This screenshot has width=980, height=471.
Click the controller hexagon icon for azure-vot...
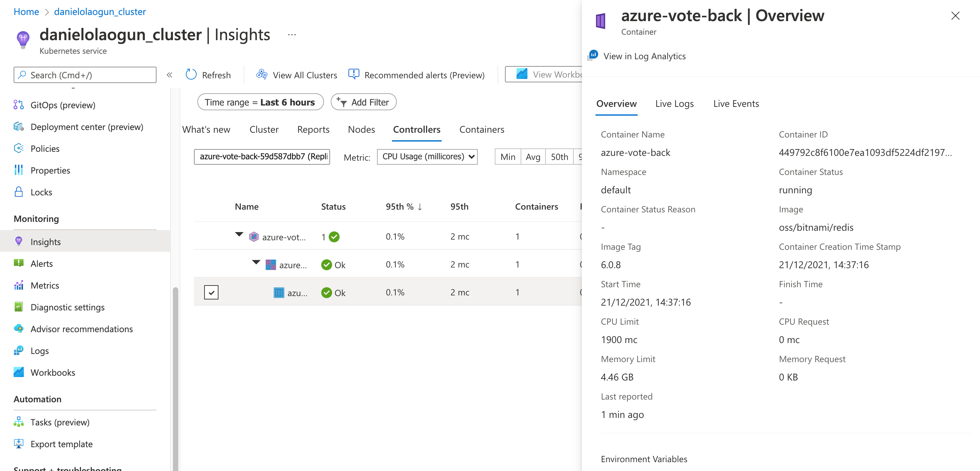(x=254, y=237)
